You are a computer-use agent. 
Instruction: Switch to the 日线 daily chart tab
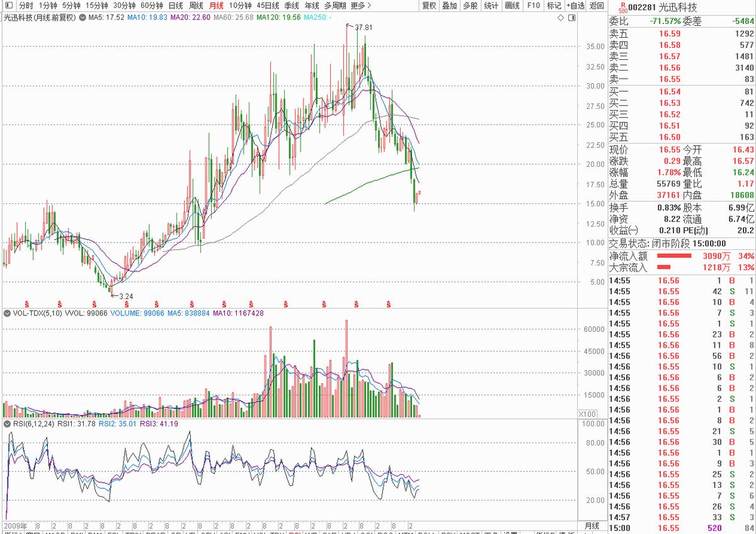(176, 6)
